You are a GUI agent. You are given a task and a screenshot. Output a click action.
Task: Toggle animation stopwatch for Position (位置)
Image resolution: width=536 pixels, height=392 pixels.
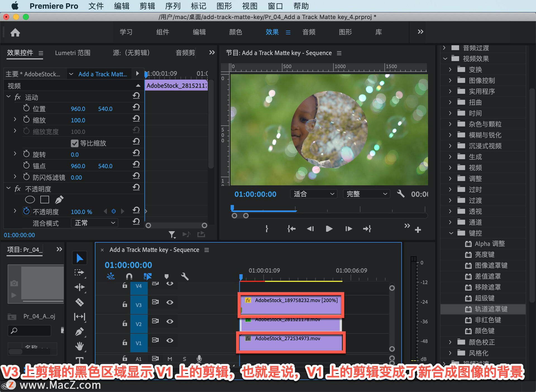[26, 108]
